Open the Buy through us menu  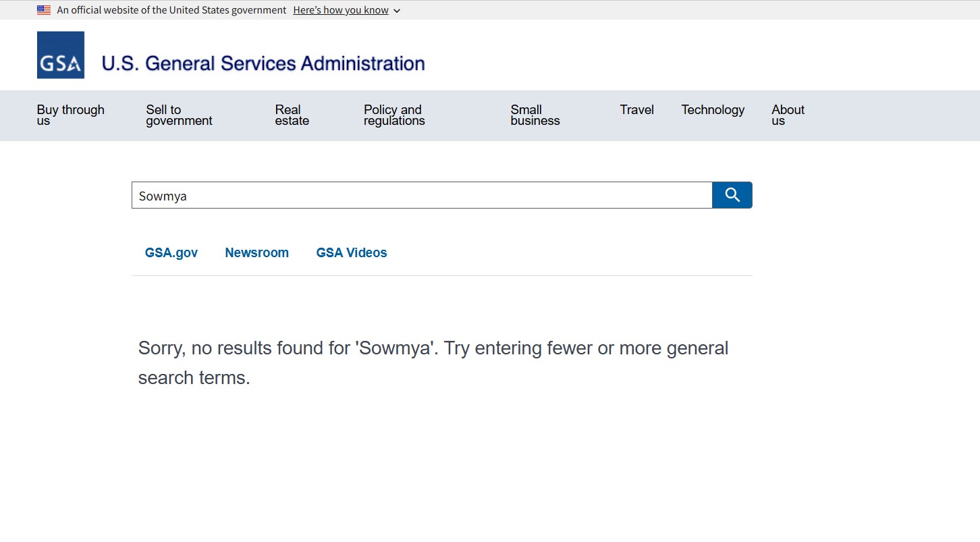[x=71, y=115]
